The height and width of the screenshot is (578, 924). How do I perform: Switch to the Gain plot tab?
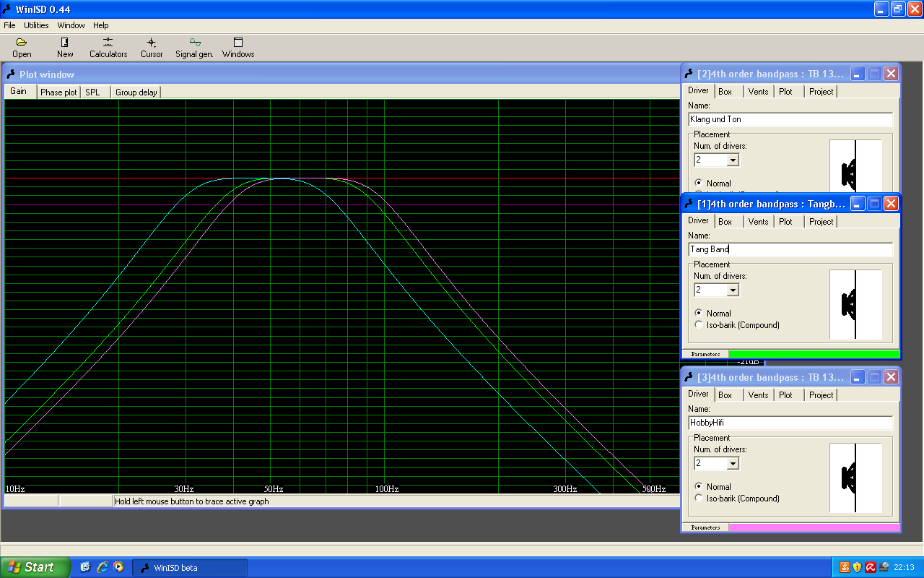[19, 91]
